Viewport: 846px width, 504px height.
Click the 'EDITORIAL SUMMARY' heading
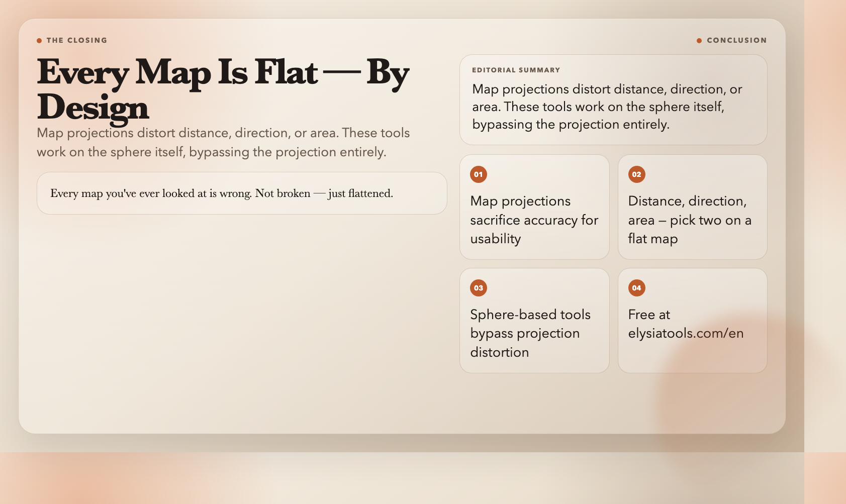pos(516,70)
